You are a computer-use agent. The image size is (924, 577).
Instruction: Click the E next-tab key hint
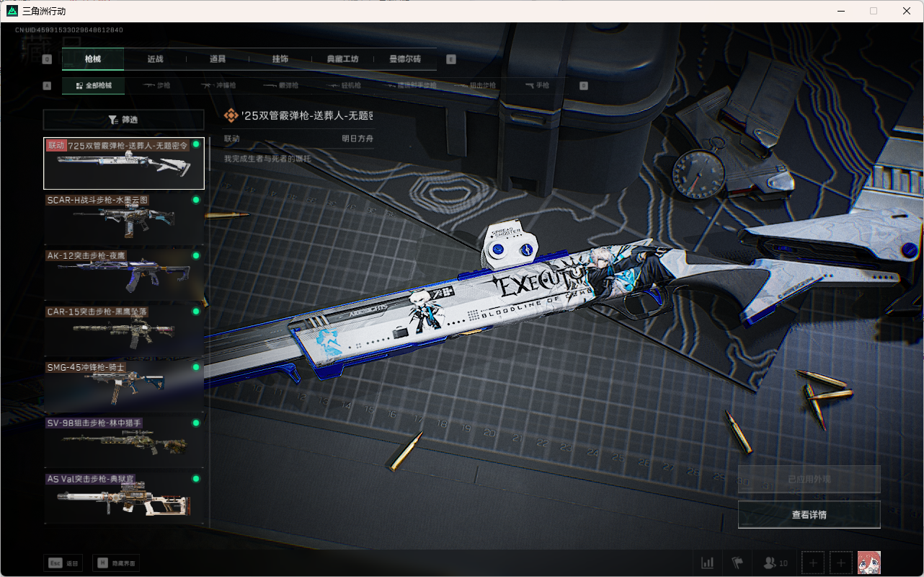451,59
